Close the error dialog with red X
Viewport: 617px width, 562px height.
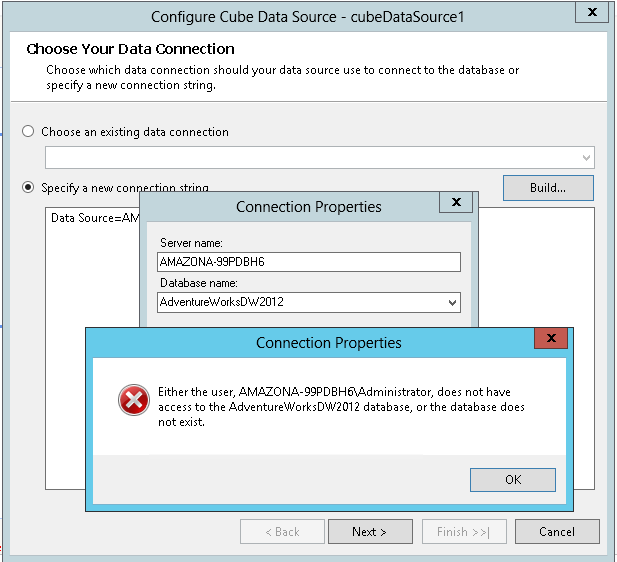(x=551, y=339)
